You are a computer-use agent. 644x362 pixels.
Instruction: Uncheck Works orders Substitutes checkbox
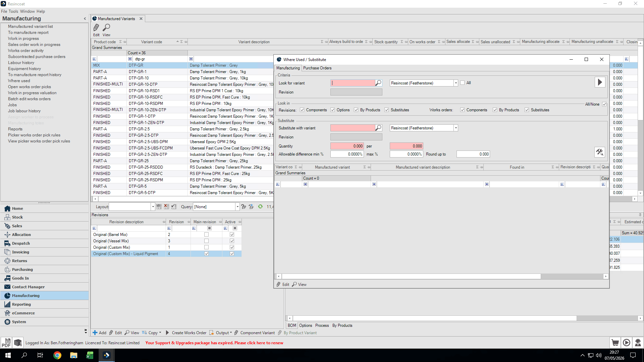point(527,110)
